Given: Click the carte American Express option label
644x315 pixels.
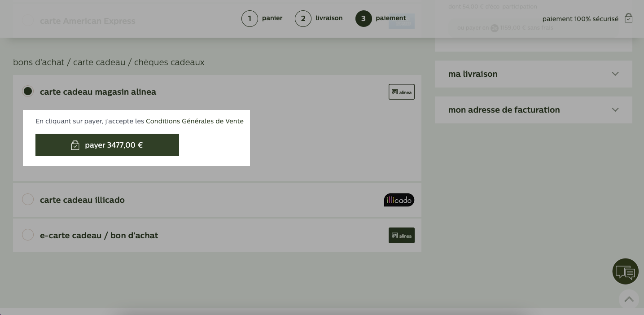Looking at the screenshot, I should 88,21.
